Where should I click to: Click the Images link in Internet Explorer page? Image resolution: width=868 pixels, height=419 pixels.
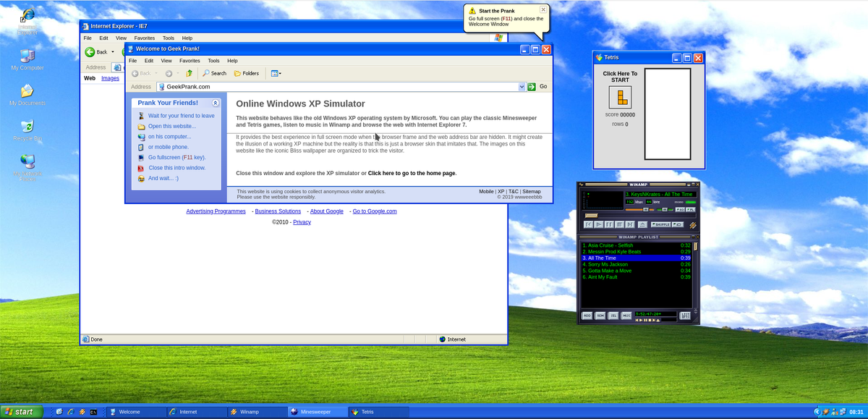pyautogui.click(x=110, y=78)
